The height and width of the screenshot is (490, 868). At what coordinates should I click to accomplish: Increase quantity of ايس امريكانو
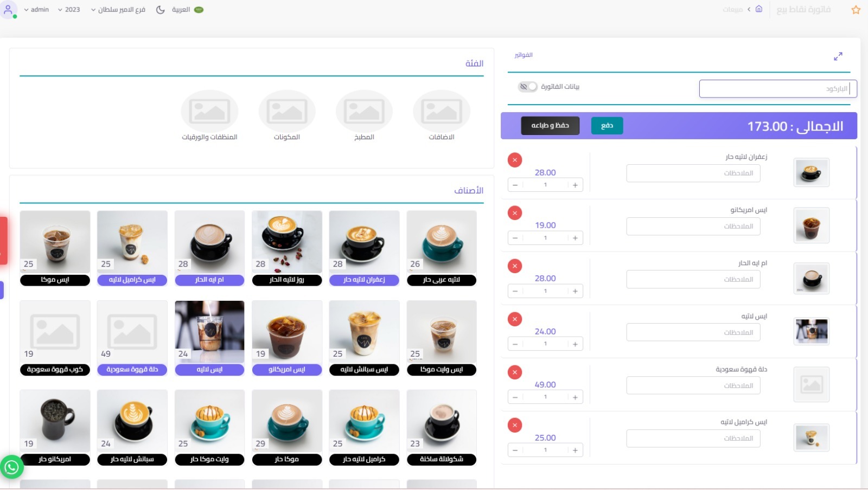[575, 238]
